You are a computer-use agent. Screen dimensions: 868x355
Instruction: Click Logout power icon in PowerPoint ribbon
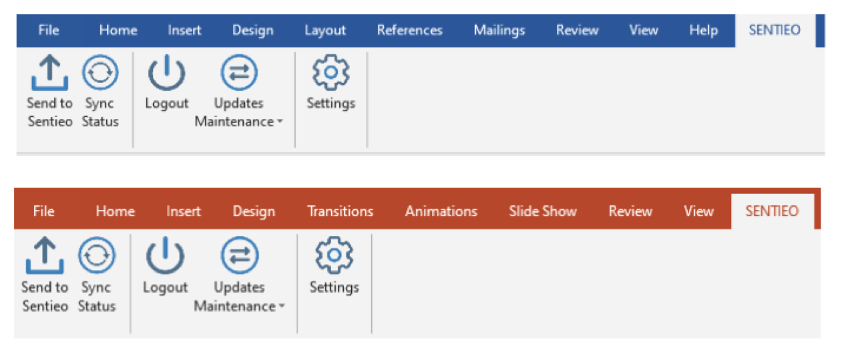(165, 256)
